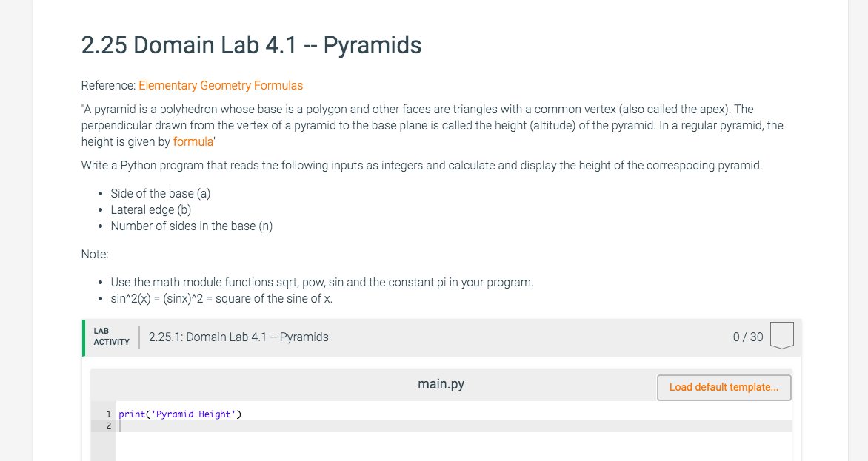Image resolution: width=868 pixels, height=461 pixels.
Task: Click the Side of the base bullet
Action: 161,193
